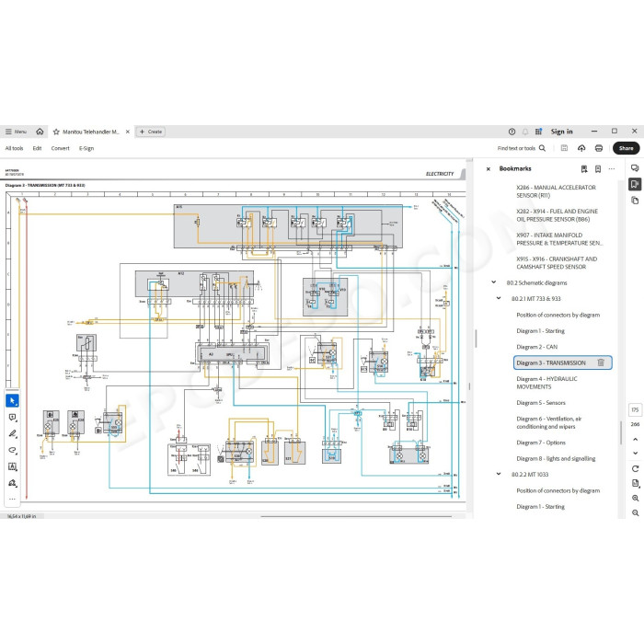Select the Add comment tool

[x=12, y=418]
